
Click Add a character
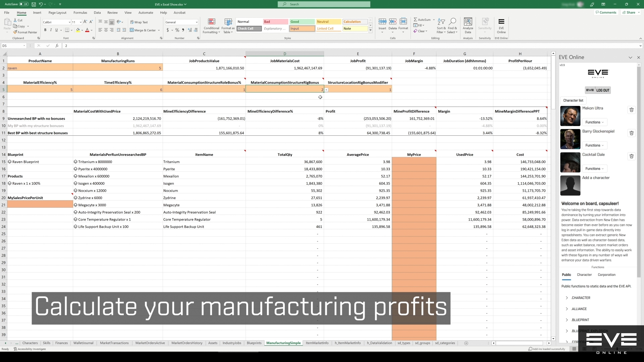596,178
